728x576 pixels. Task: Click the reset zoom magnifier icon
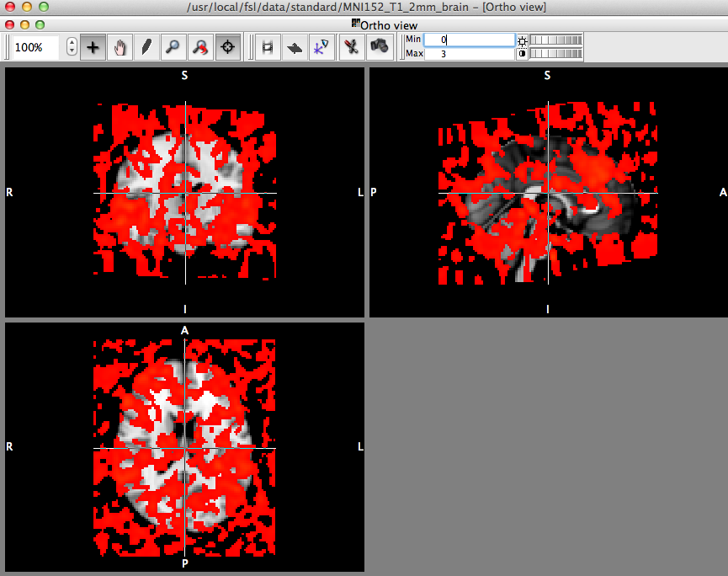[x=200, y=47]
